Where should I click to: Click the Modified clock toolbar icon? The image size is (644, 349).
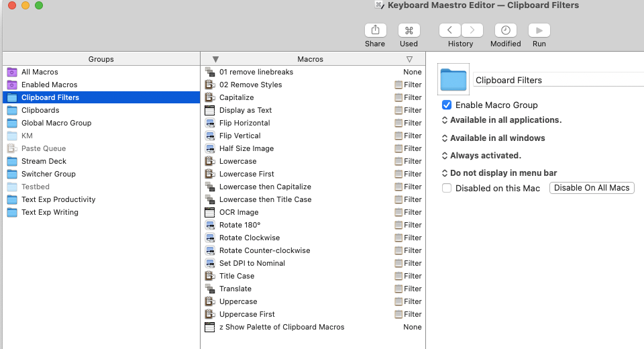tap(506, 30)
